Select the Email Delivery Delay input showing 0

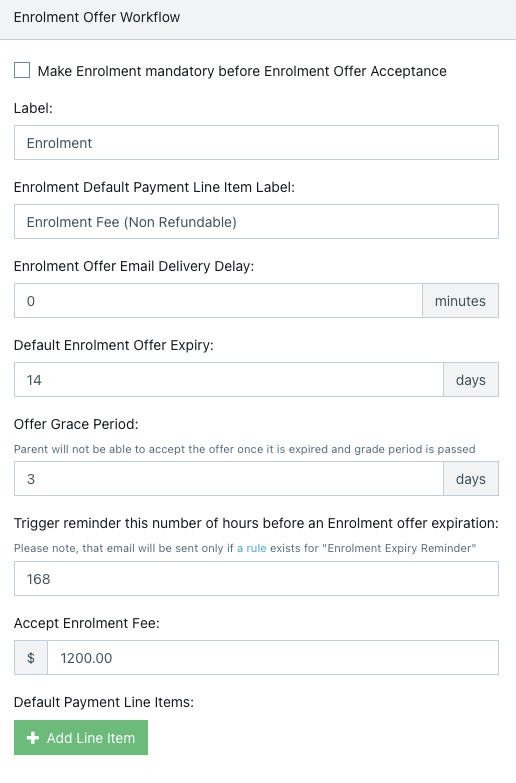point(218,301)
